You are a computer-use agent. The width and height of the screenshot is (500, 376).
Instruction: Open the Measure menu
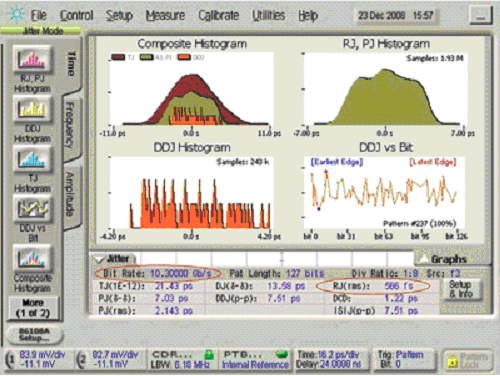click(165, 15)
